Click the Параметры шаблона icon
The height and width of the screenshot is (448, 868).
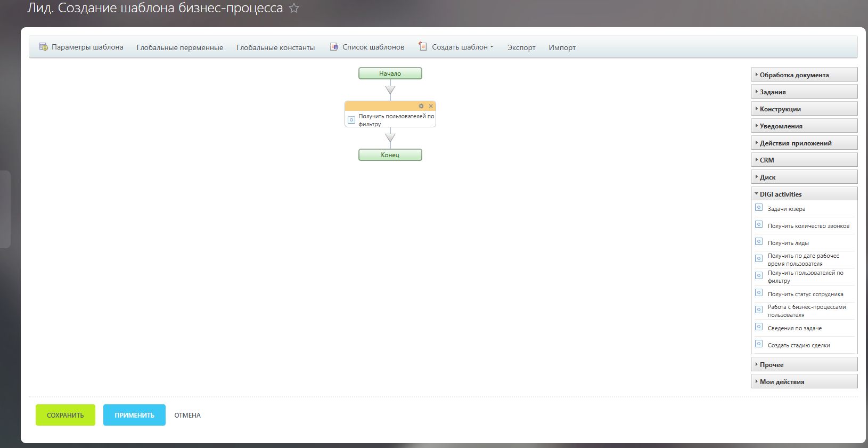tap(44, 47)
